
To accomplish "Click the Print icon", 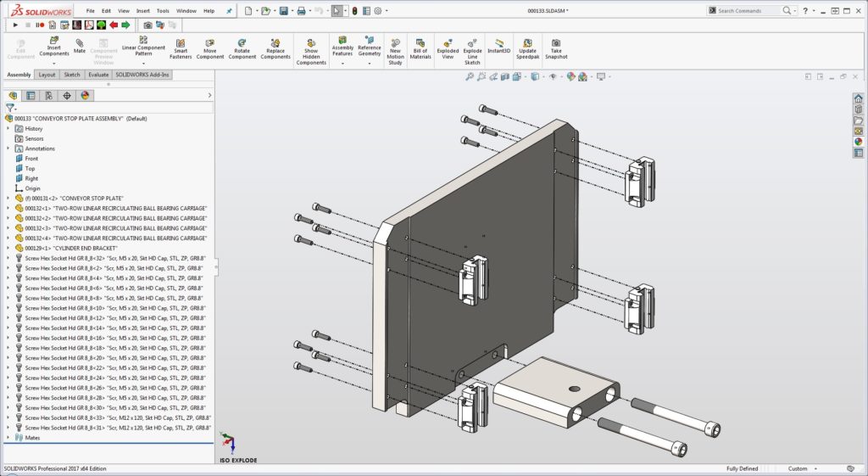I will [x=301, y=10].
